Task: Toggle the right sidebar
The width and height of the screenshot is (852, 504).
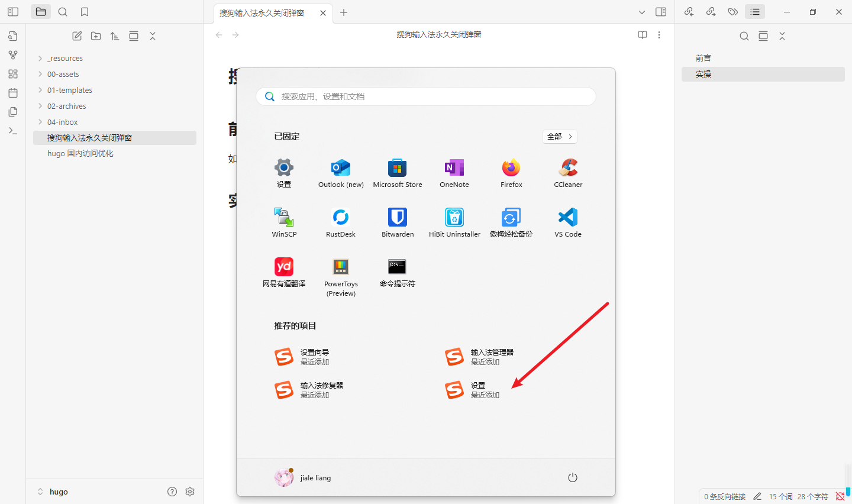Action: click(661, 12)
